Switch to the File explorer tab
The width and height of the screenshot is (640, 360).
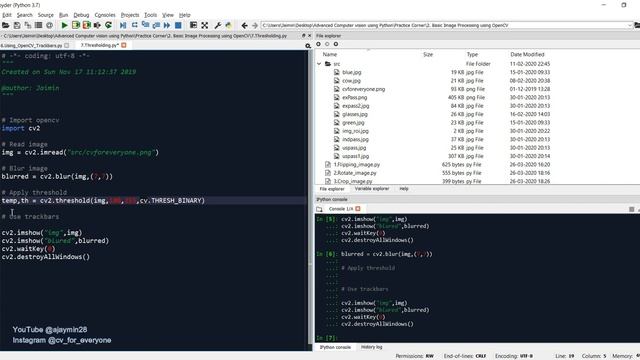click(x=332, y=189)
